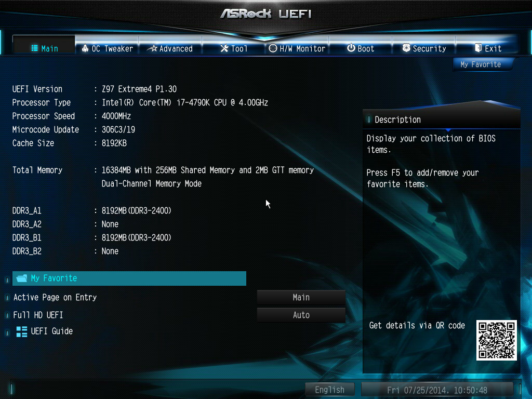Change language using the English button

(x=329, y=390)
